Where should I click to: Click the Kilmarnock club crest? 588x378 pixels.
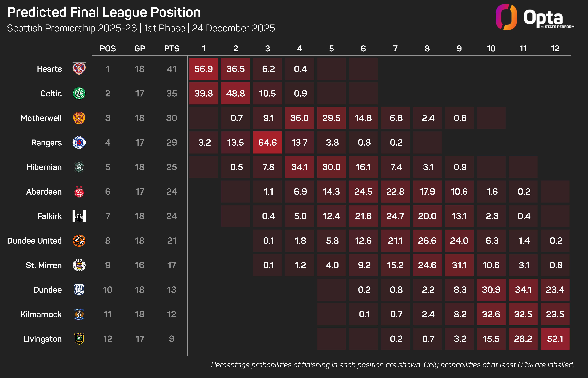(x=79, y=314)
